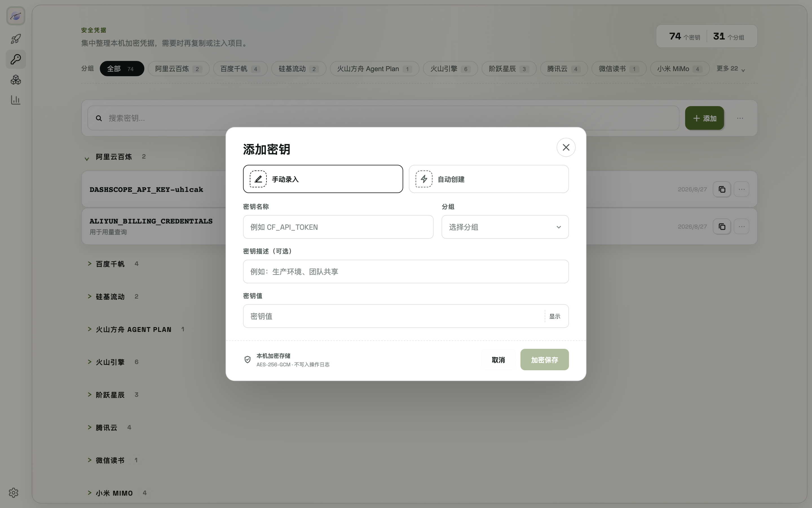The image size is (812, 508).
Task: Click the lightning icon in 自动创建
Action: [x=424, y=179]
